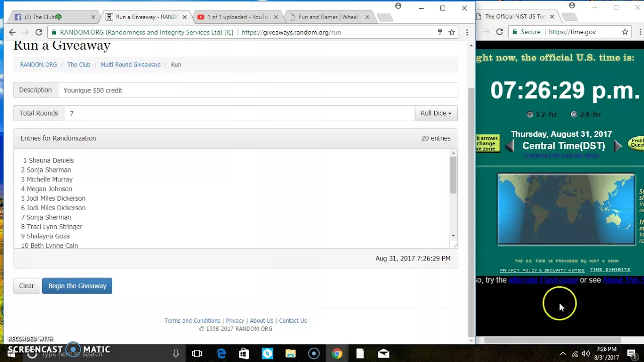Click Cortana microphone icon
The width and height of the screenshot is (644, 362).
(176, 353)
